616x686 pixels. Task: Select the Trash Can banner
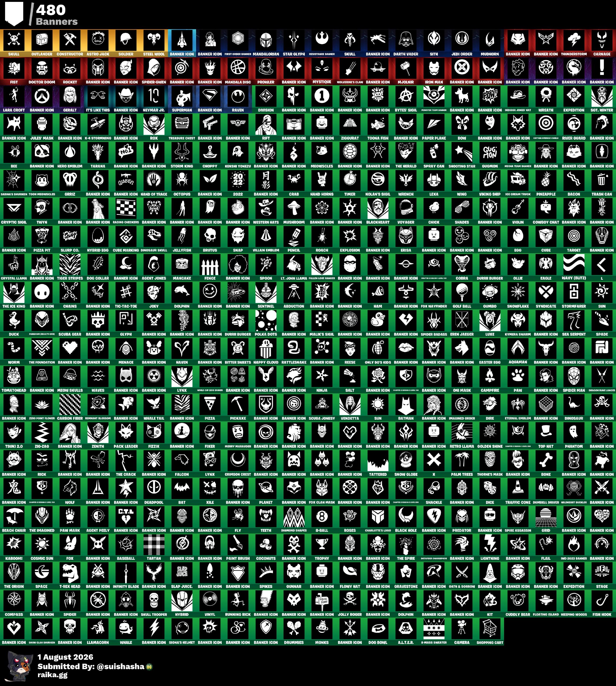click(602, 183)
